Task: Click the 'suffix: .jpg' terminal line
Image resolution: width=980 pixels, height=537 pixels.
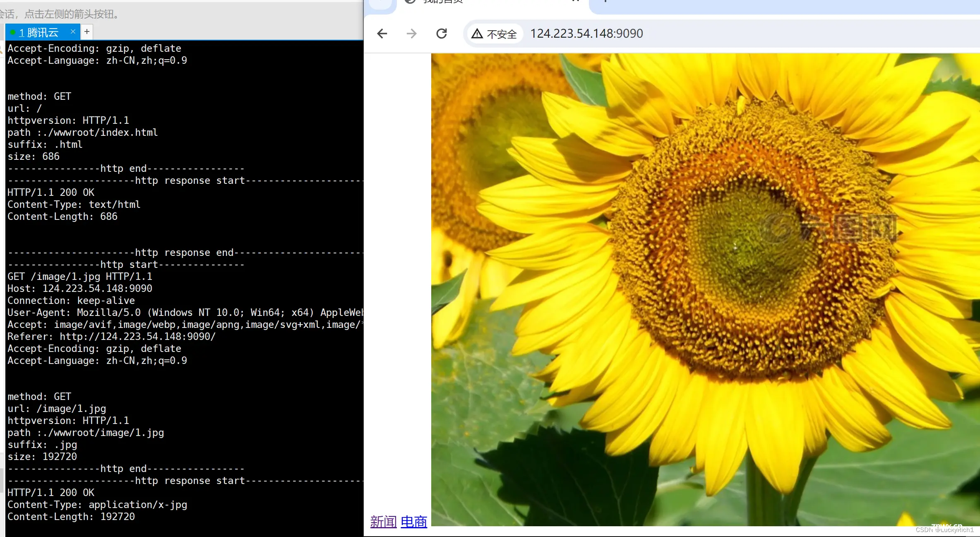Action: click(42, 445)
